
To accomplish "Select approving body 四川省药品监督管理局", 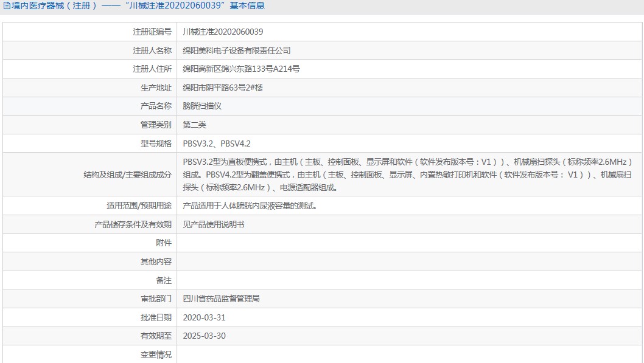I will 222,299.
